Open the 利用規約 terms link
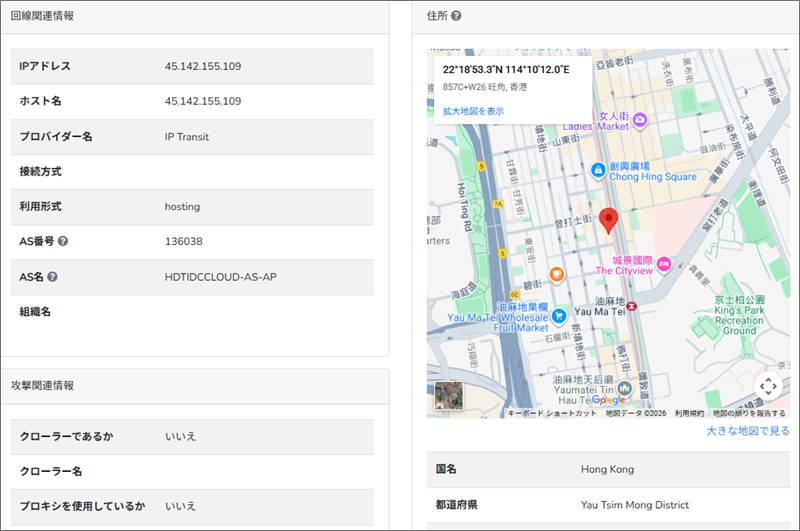The image size is (800, 531). pos(689,413)
